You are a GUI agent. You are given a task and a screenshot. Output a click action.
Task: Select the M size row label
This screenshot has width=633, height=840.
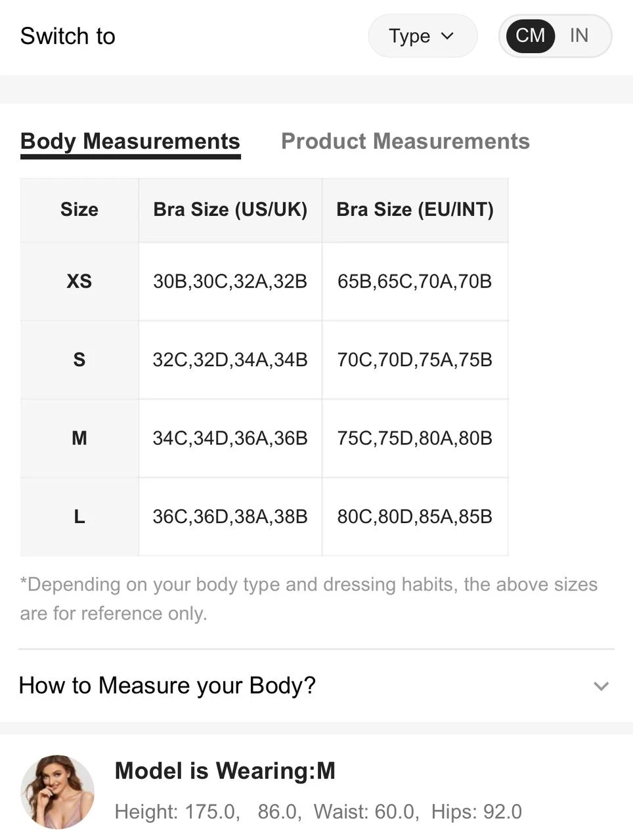tap(79, 438)
